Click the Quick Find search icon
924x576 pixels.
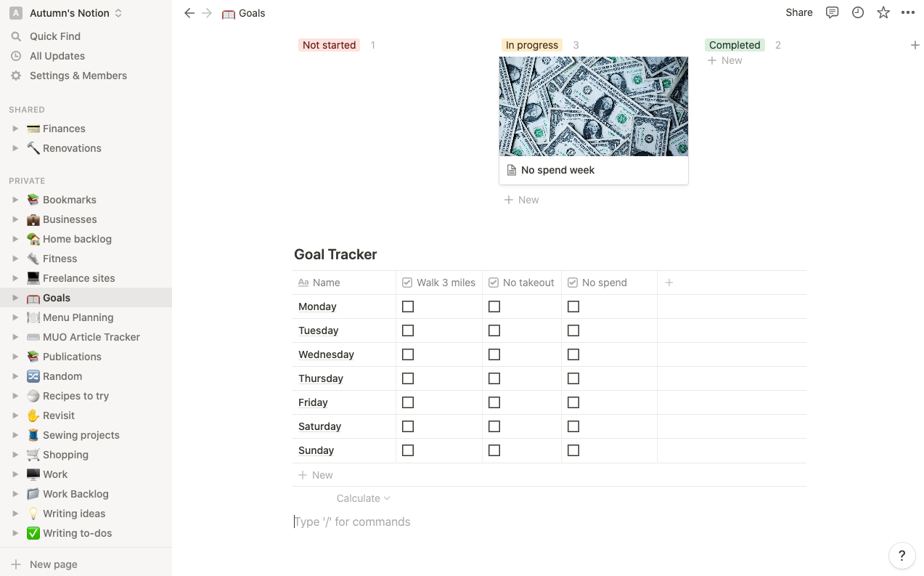point(16,36)
